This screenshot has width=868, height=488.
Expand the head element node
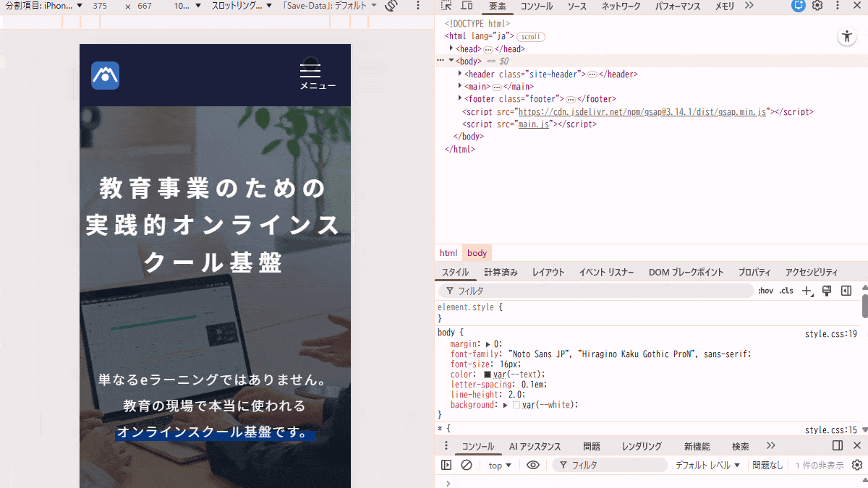pos(451,48)
